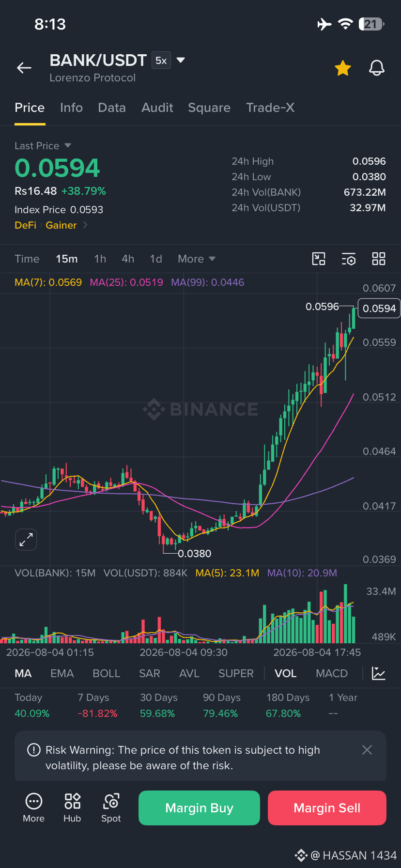The width and height of the screenshot is (401, 868).
Task: Tap the MA(7) legend value
Action: click(48, 282)
